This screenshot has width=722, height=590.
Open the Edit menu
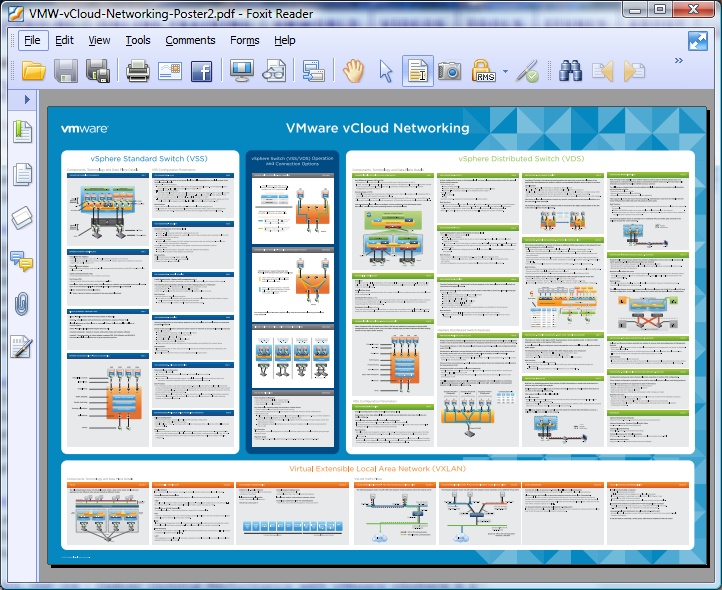(x=64, y=41)
